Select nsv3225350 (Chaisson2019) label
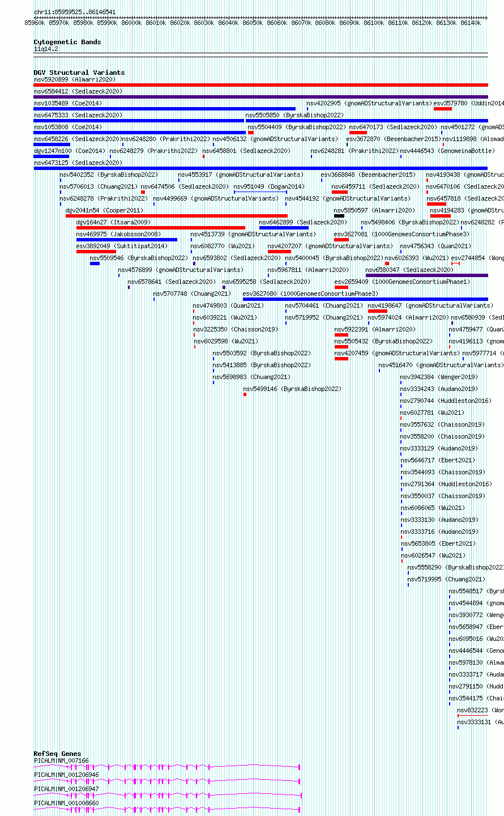Screen dimensions: 504x816 [236, 329]
